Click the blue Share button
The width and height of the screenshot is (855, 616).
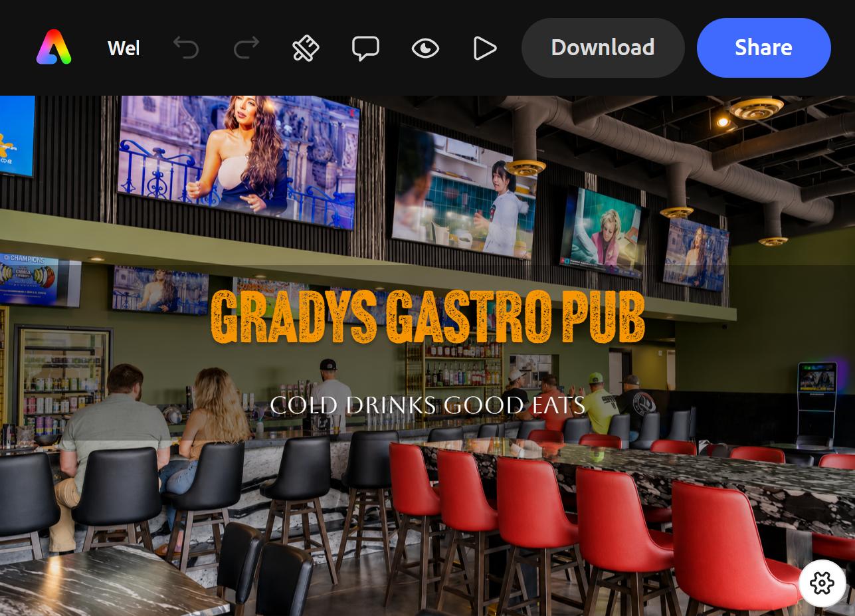coord(763,48)
